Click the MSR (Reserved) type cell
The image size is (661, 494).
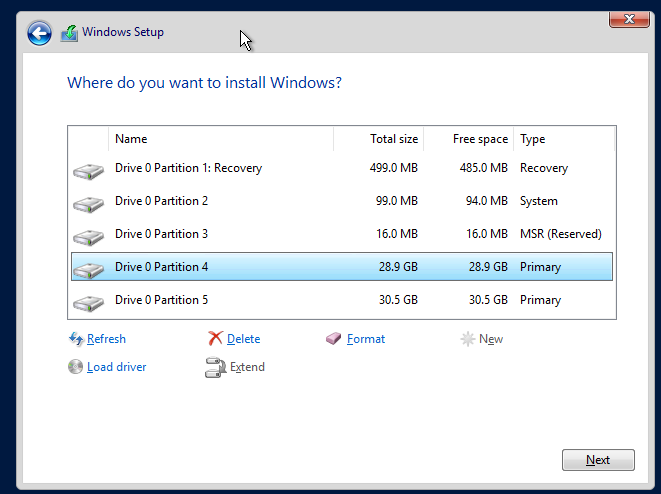tap(561, 234)
